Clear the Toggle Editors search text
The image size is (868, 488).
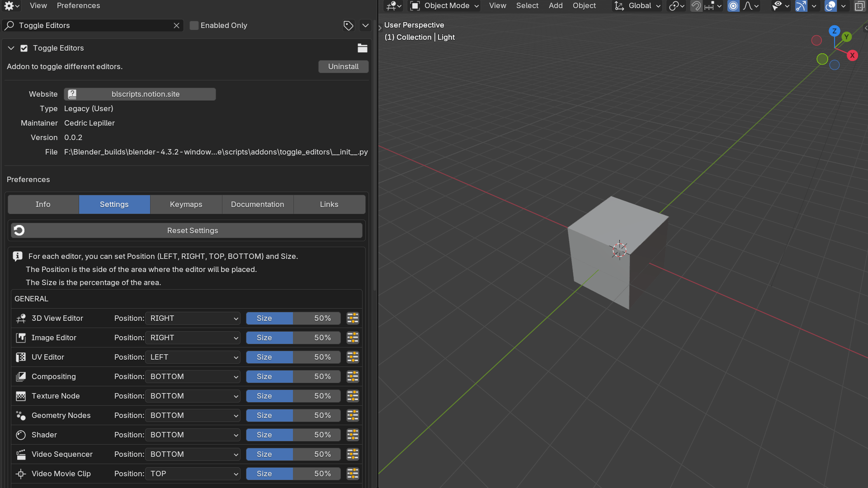pos(176,26)
